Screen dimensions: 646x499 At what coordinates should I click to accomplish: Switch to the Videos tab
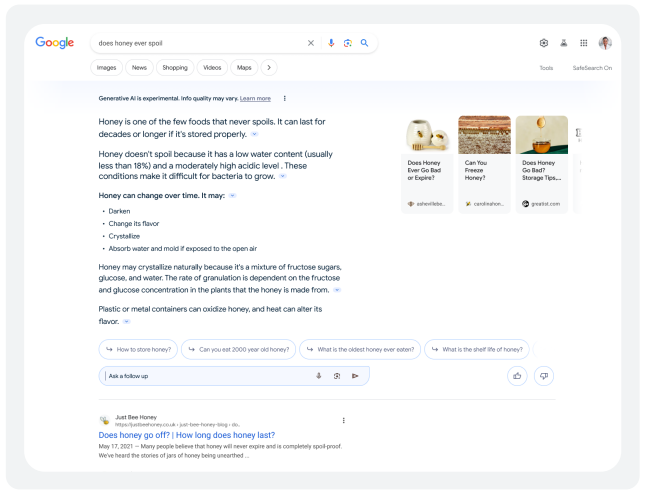point(212,68)
